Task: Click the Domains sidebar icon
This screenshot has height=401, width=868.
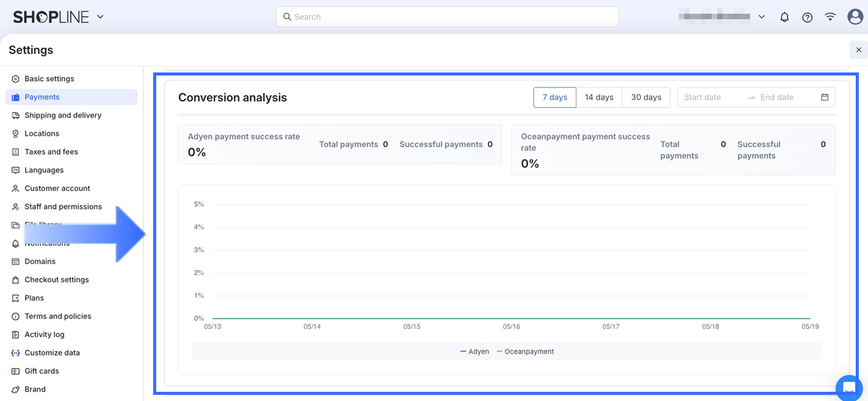Action: [16, 261]
